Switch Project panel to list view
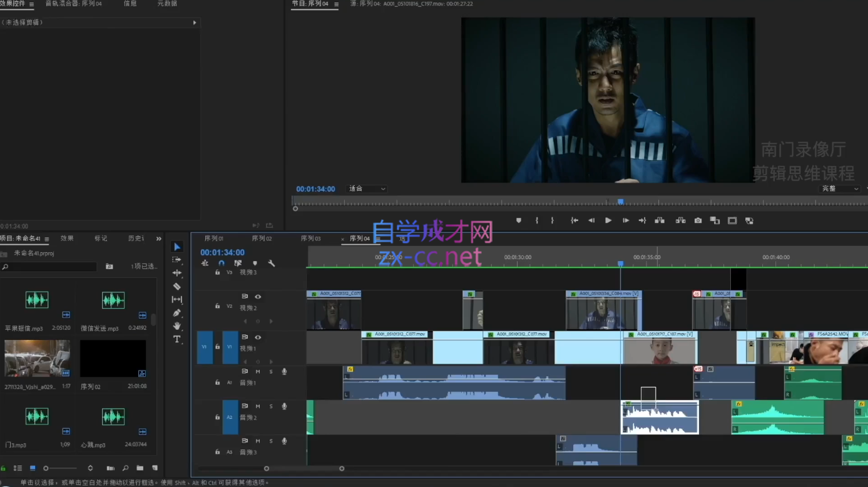868x487 pixels. pyautogui.click(x=18, y=468)
